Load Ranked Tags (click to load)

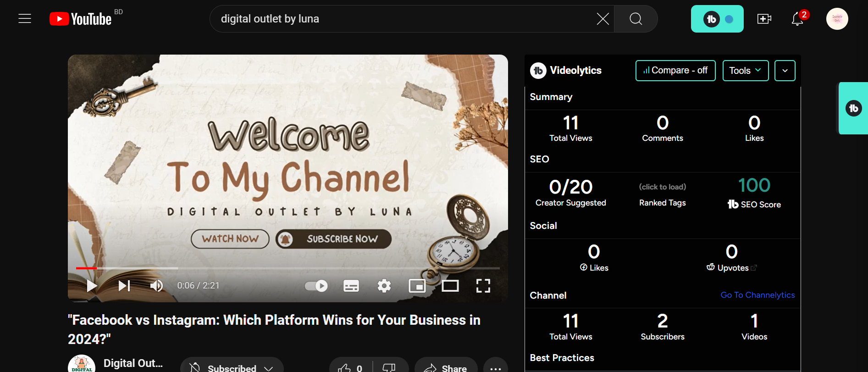(663, 187)
